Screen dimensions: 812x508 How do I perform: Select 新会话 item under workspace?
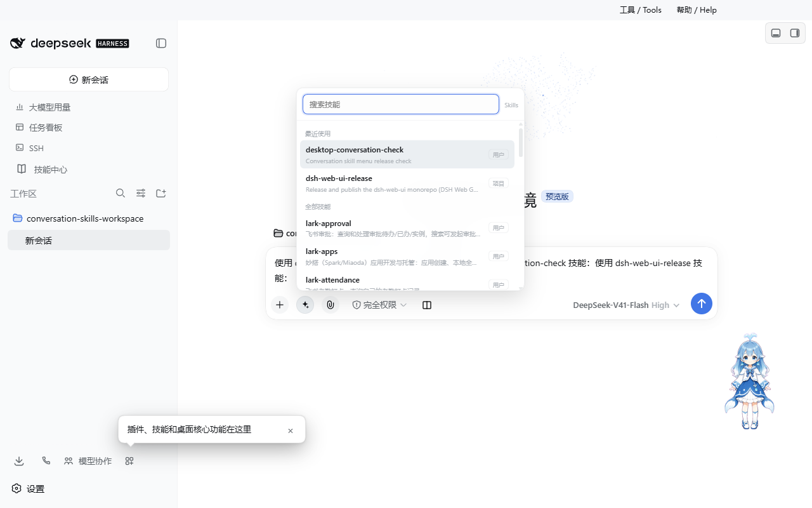(89, 240)
